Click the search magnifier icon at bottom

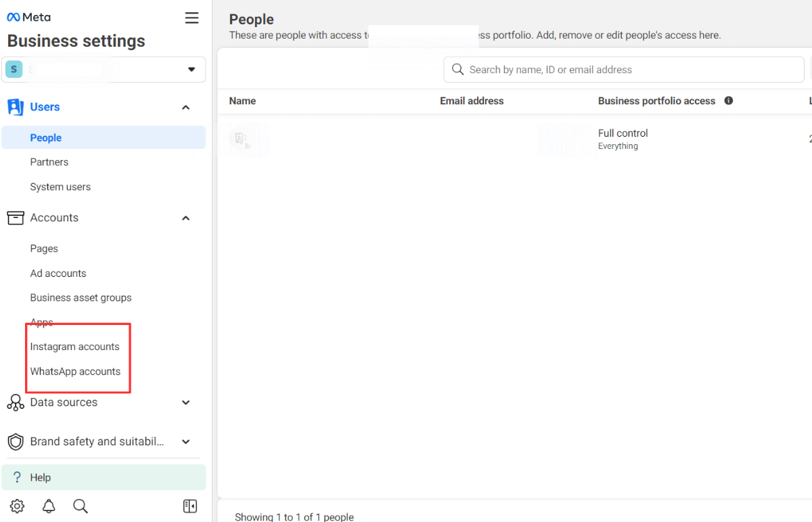pyautogui.click(x=80, y=506)
